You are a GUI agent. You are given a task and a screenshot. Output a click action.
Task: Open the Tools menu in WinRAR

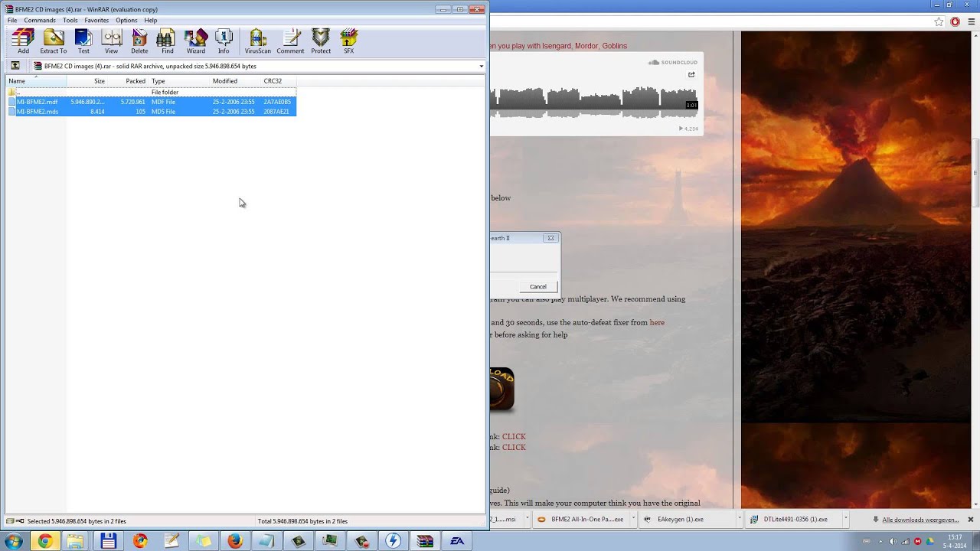click(x=70, y=20)
